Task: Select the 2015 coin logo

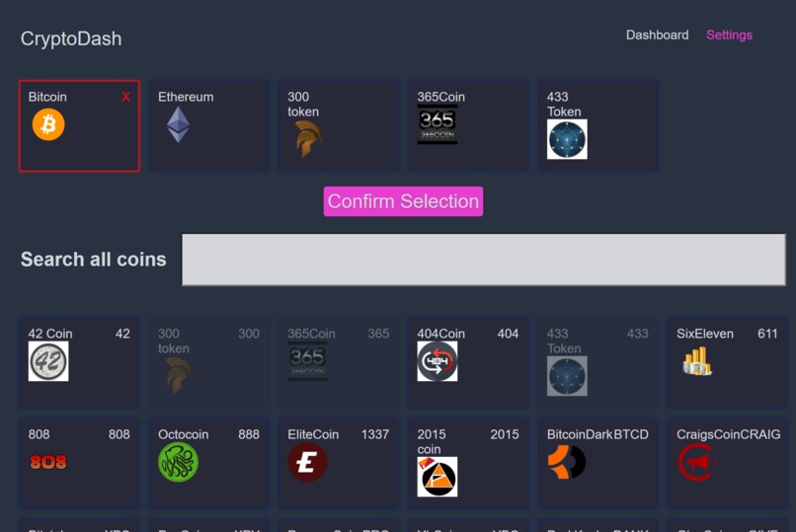Action: tap(438, 477)
